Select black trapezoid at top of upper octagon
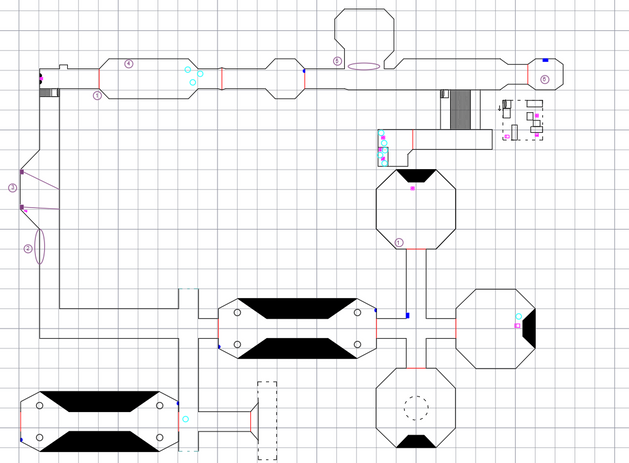This screenshot has height=463, width=629. (416, 176)
